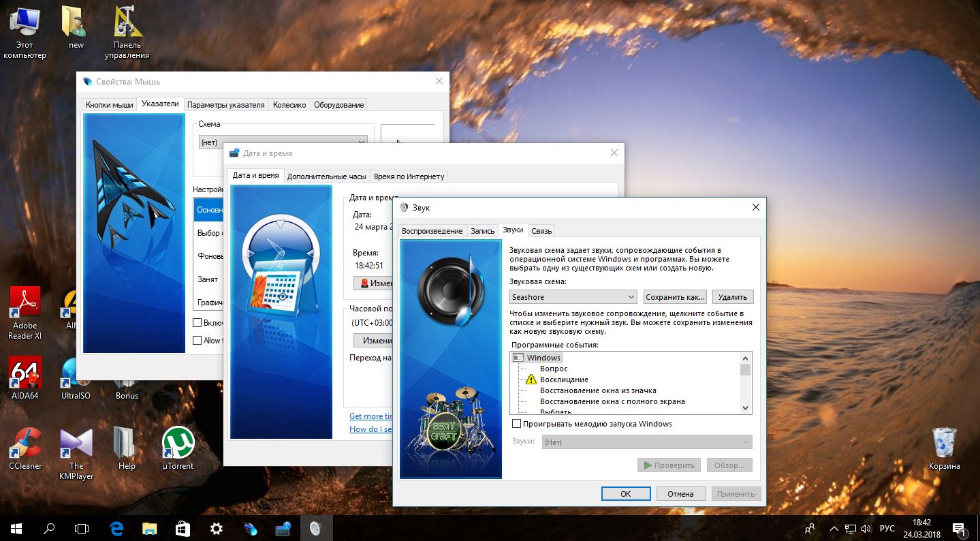Screen dimensions: 980x541
Task: Open the AIDA64 desktop shortcut
Action: tap(25, 373)
